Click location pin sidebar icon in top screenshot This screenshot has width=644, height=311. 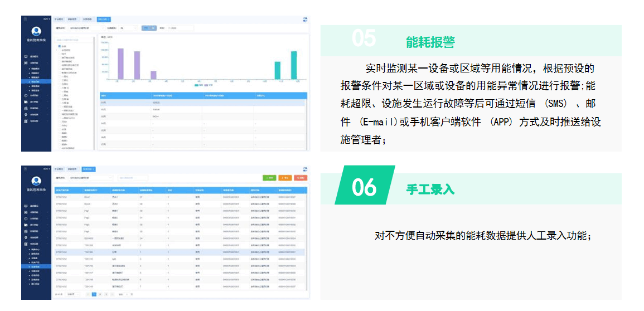point(26,114)
